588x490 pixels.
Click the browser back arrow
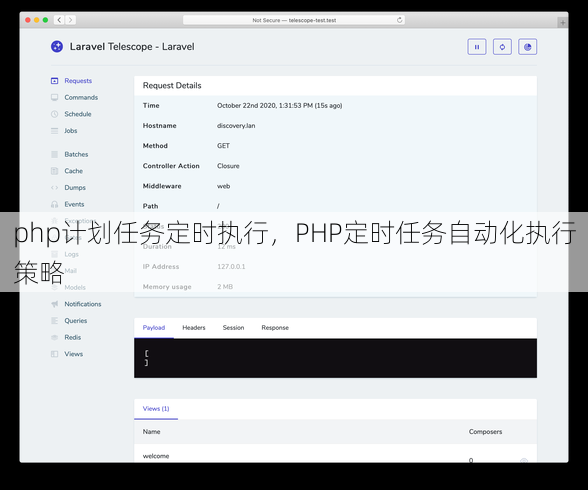tap(59, 20)
